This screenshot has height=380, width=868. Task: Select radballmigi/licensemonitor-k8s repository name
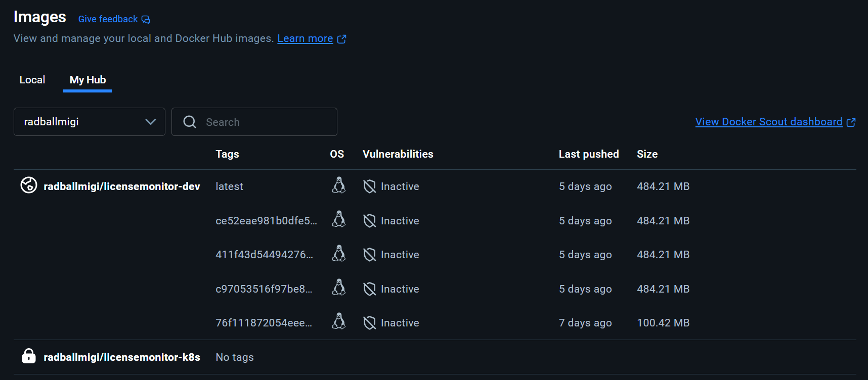coord(122,357)
